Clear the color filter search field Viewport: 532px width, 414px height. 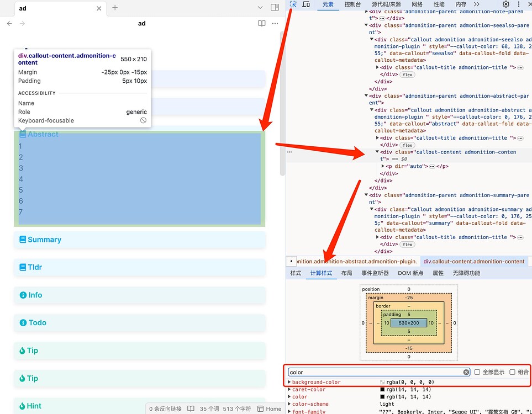pyautogui.click(x=466, y=372)
